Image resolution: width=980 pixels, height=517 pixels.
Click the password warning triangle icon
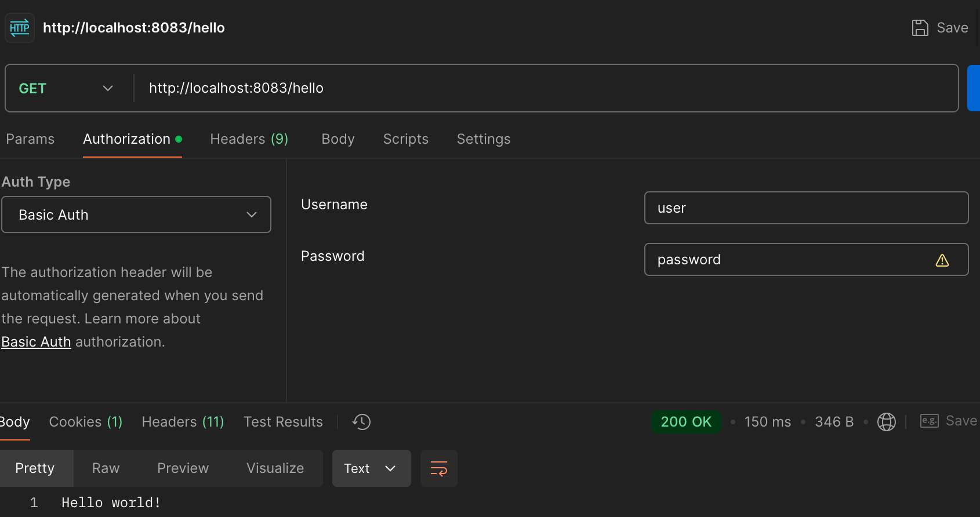click(x=942, y=260)
